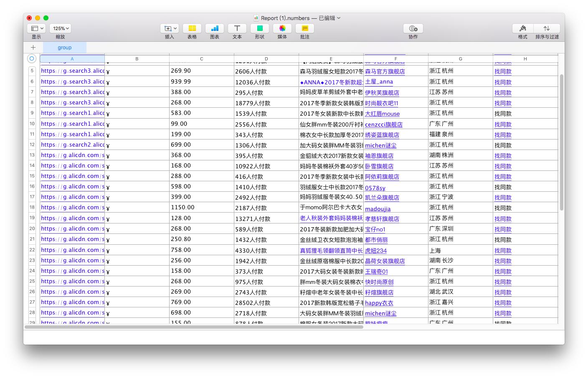Click the Collaborate (协作) icon

[413, 28]
